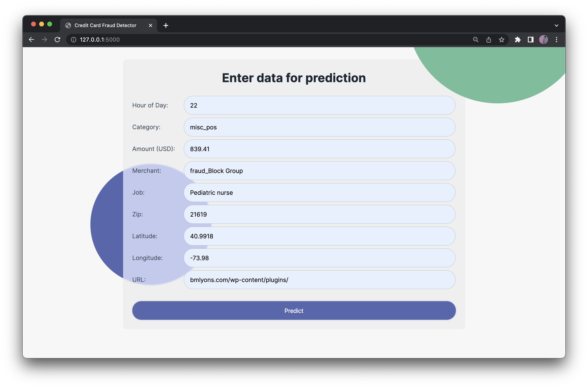The width and height of the screenshot is (588, 388).
Task: Open the zoom magnifier icon in address bar
Action: (475, 40)
